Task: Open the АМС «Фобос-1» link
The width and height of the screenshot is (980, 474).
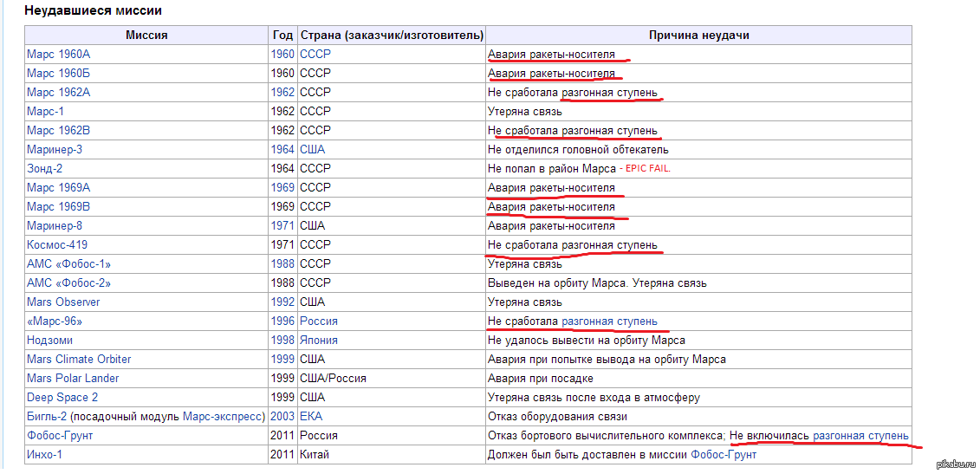Action: [x=68, y=264]
